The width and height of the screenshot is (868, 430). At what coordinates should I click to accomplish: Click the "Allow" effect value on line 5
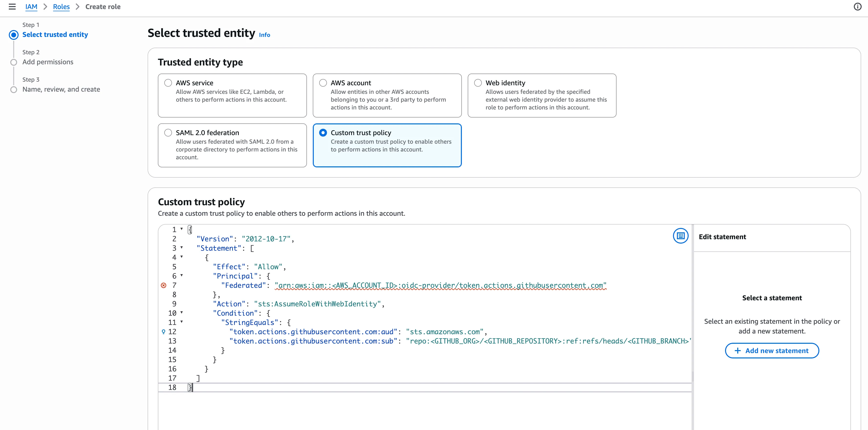tap(268, 267)
